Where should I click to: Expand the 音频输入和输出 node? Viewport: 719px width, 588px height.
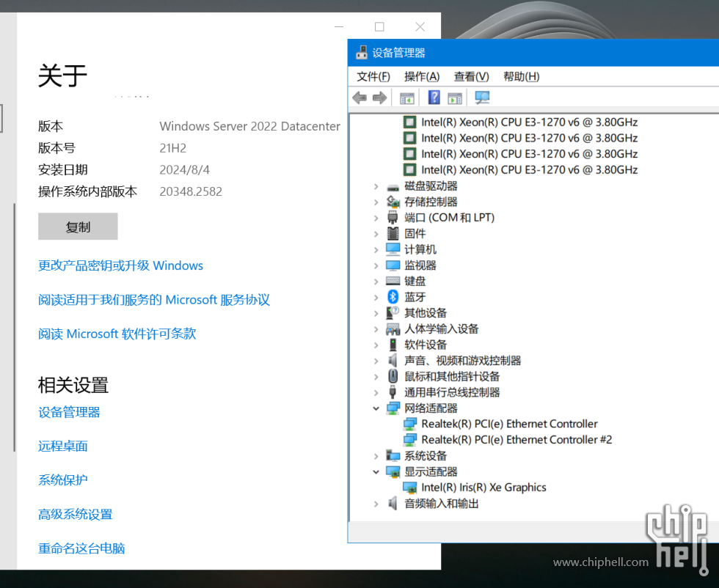[x=376, y=504]
